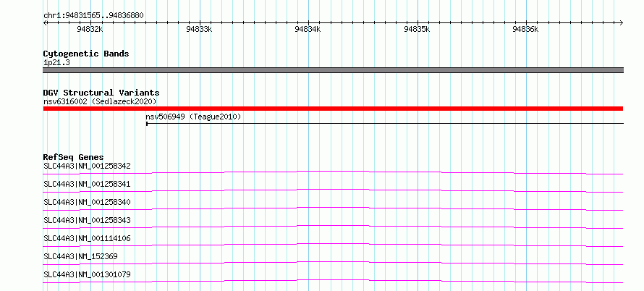Click the magenta NM_001258341 gene line

click(333, 190)
